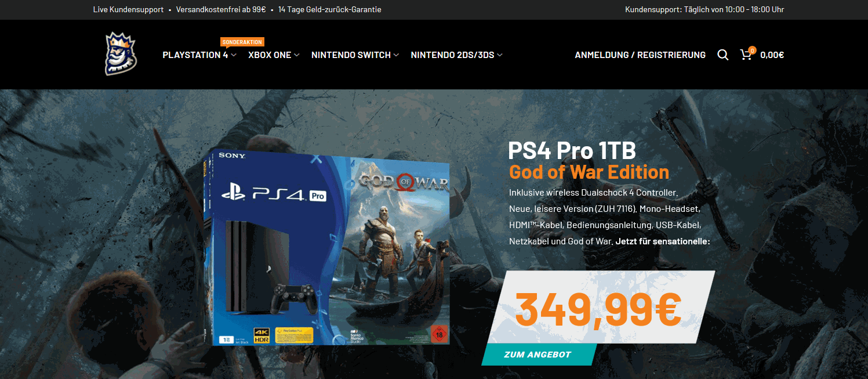The height and width of the screenshot is (379, 868).
Task: Click the orange cart item count badge
Action: tap(752, 50)
